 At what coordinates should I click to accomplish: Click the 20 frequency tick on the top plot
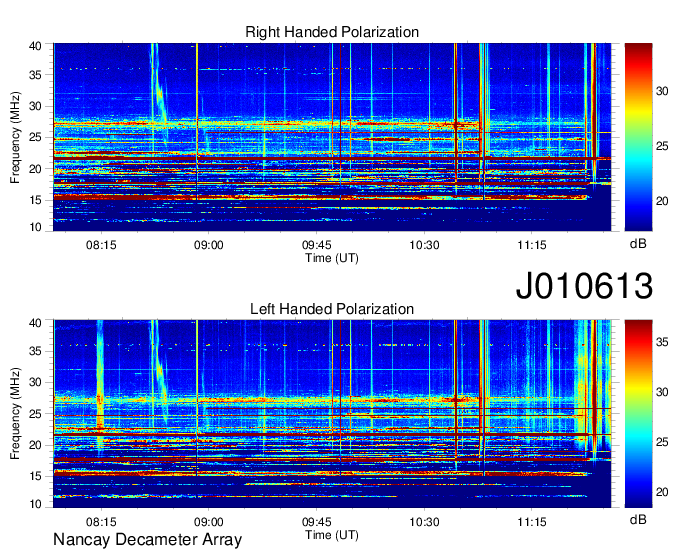[35, 169]
